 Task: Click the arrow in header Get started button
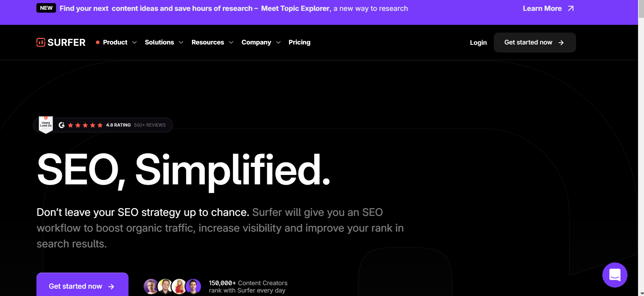coord(561,42)
